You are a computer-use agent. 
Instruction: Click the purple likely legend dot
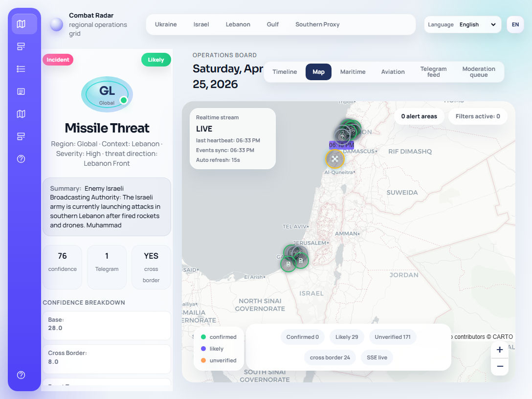pos(203,349)
